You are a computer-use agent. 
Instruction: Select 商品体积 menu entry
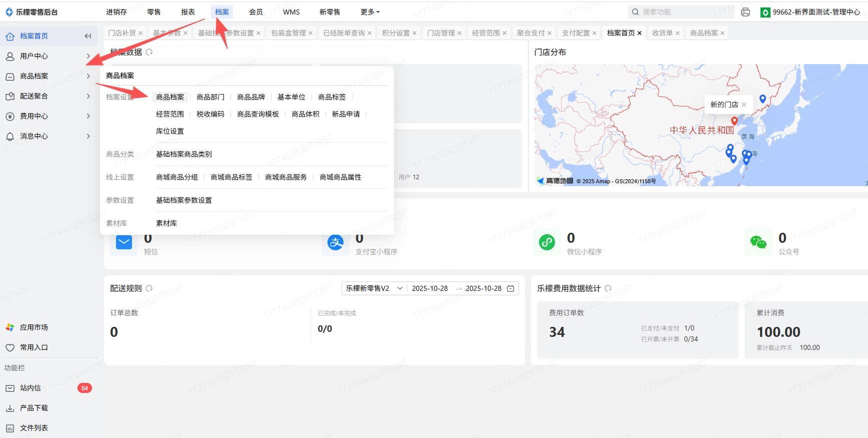point(305,114)
